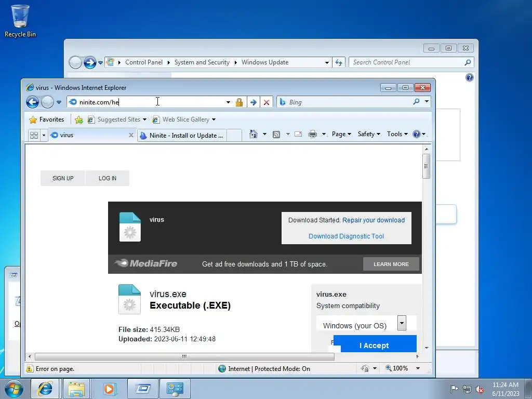Screen dimensions: 532x399
Task: Open the Recycle Bin desktop icon
Action: pyautogui.click(x=20, y=21)
